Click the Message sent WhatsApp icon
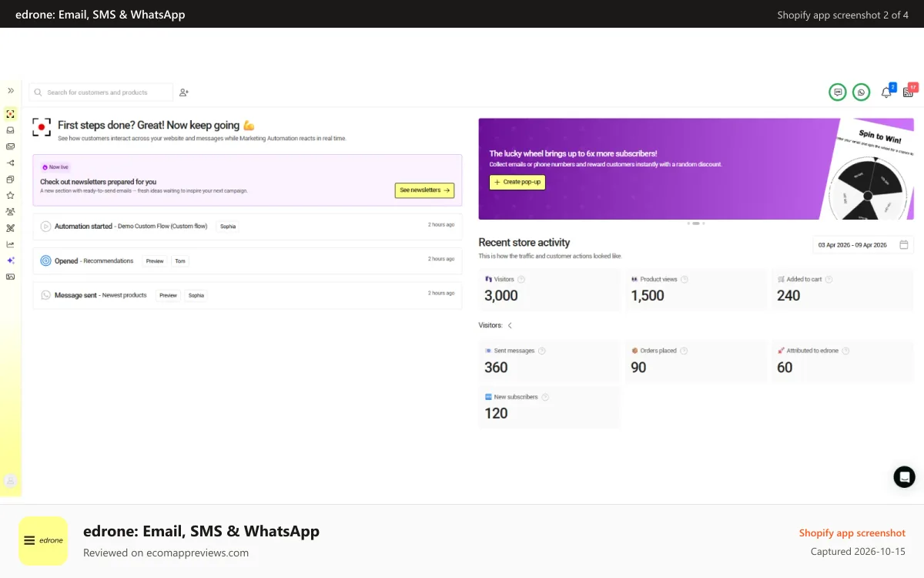 (x=46, y=295)
